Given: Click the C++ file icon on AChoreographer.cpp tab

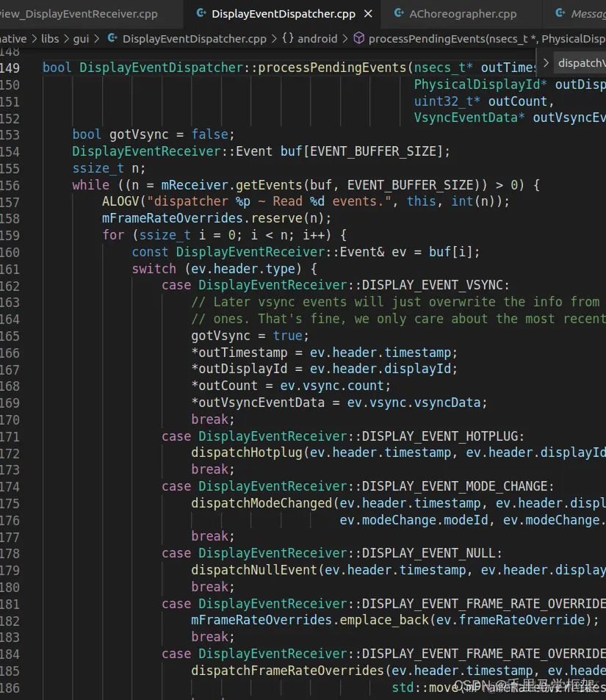Looking at the screenshot, I should (x=399, y=13).
